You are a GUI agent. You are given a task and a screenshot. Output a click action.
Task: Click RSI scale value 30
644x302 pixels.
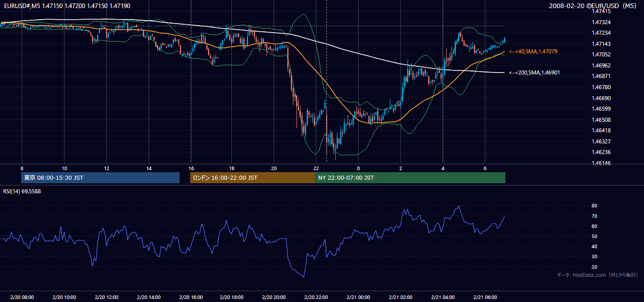(x=595, y=257)
